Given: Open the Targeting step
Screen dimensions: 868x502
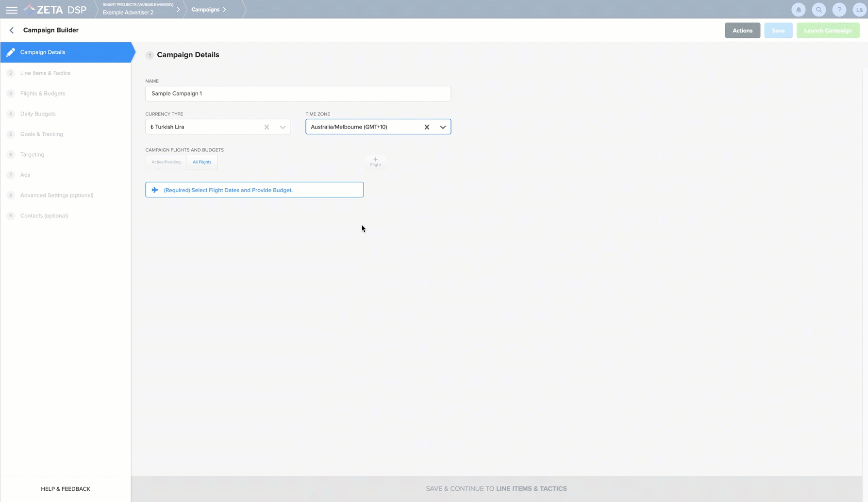Looking at the screenshot, I should 32,155.
